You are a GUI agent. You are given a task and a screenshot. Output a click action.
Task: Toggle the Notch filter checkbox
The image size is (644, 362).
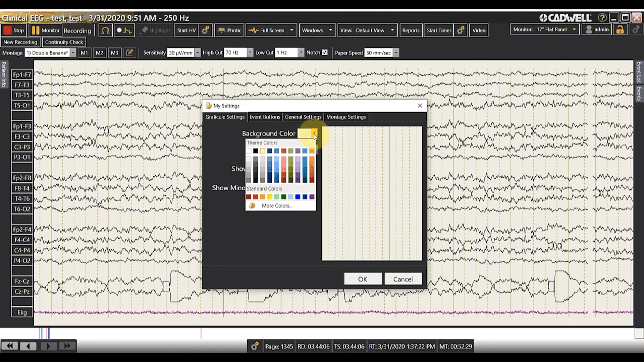325,53
